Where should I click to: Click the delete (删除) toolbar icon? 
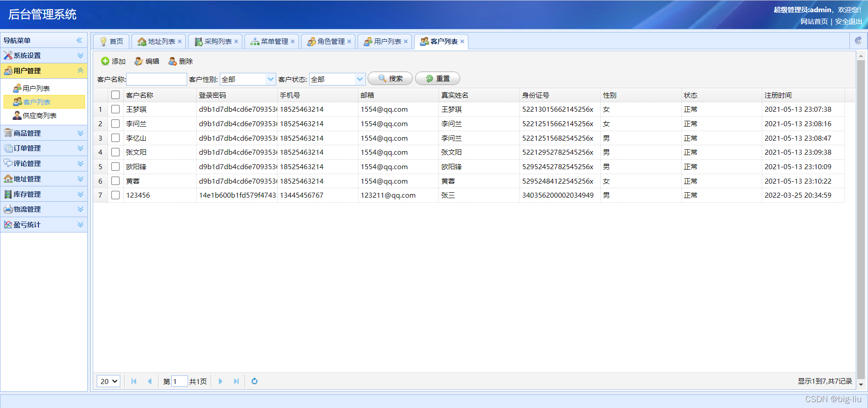[x=172, y=61]
